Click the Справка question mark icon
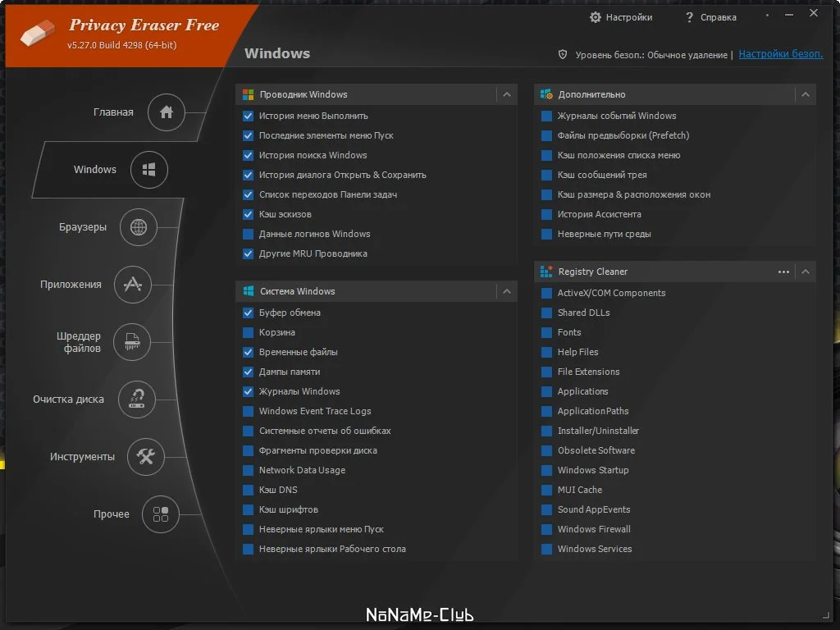The height and width of the screenshot is (630, 840). click(x=689, y=17)
